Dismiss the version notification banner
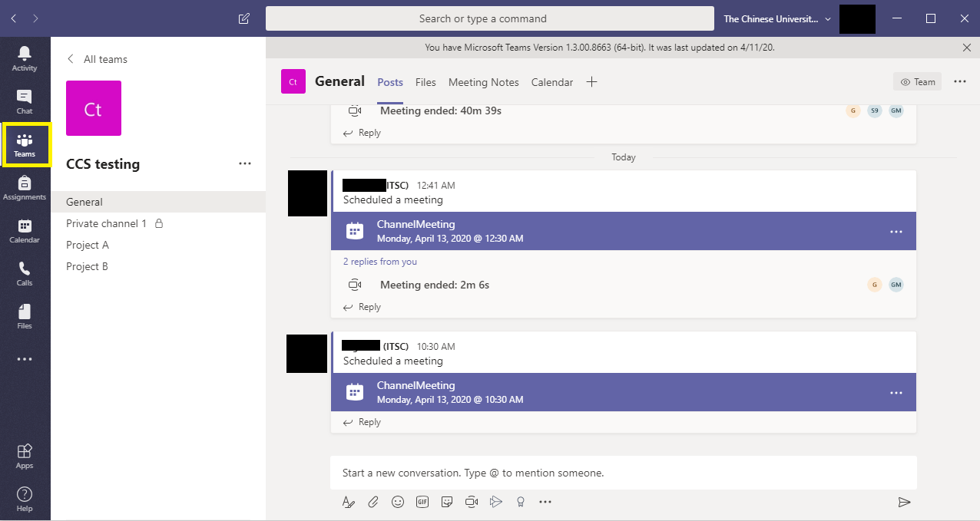980x521 pixels. pos(967,48)
